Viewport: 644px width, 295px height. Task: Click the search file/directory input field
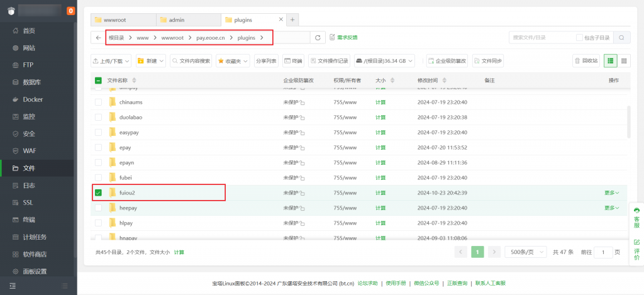coord(542,38)
